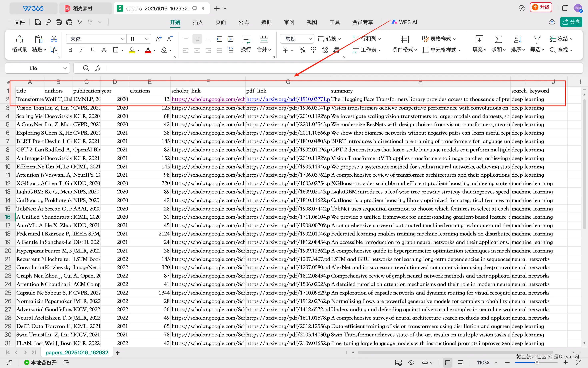The width and height of the screenshot is (588, 368).
Task: Open the Filter (筛选) funnel icon
Action: (x=537, y=39)
